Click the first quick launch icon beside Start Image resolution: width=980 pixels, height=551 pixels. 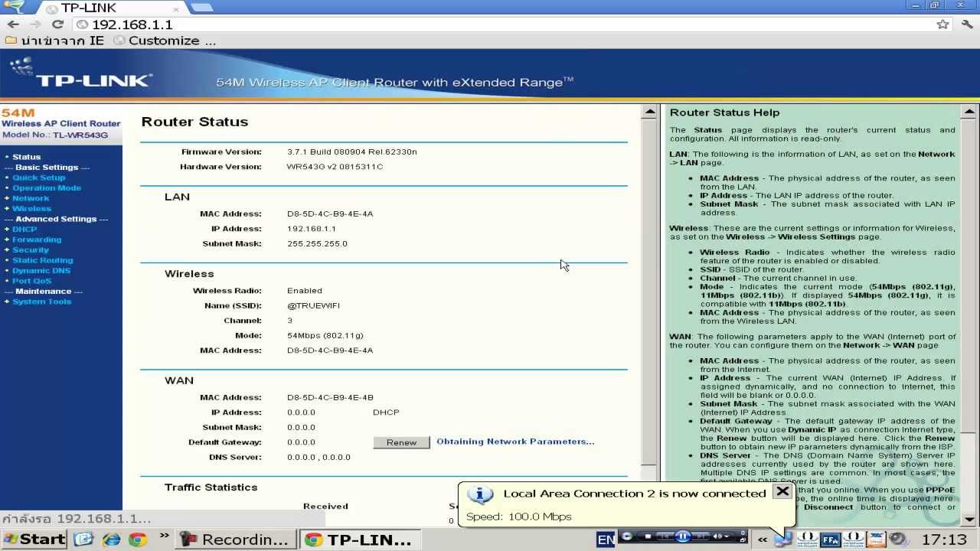point(83,540)
